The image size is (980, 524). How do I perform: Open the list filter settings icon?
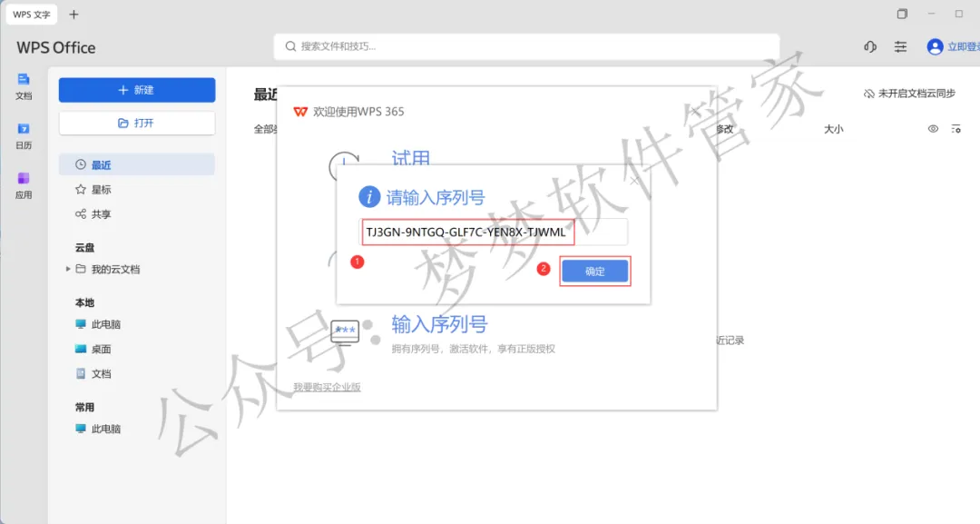point(956,129)
